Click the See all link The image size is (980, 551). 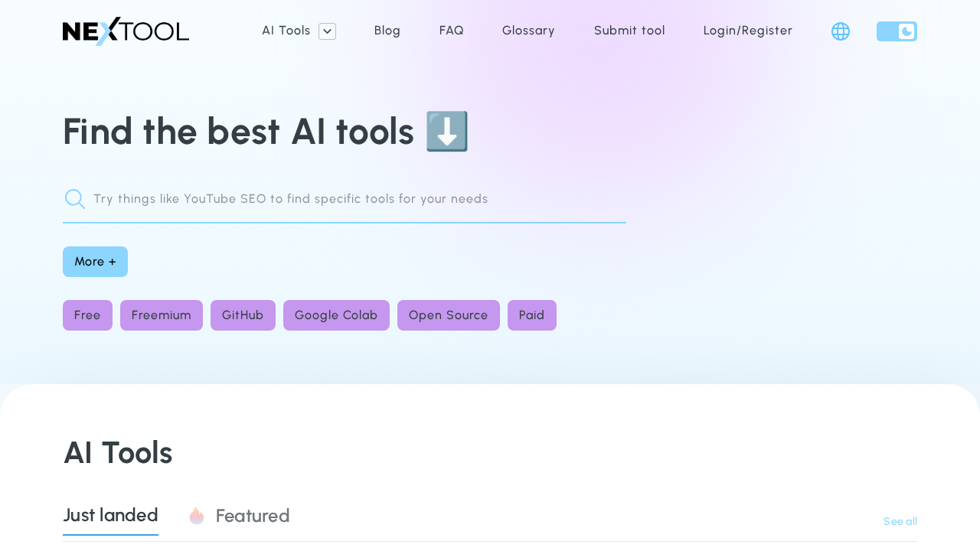[900, 520]
